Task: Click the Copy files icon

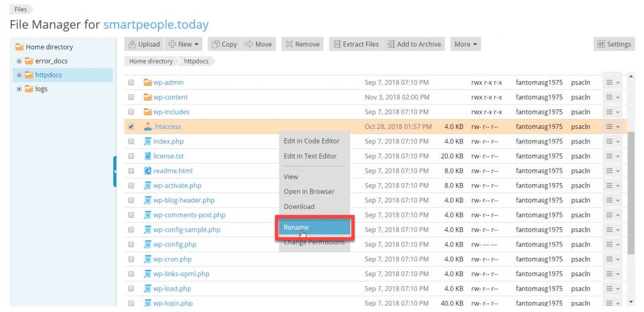Action: (216, 44)
